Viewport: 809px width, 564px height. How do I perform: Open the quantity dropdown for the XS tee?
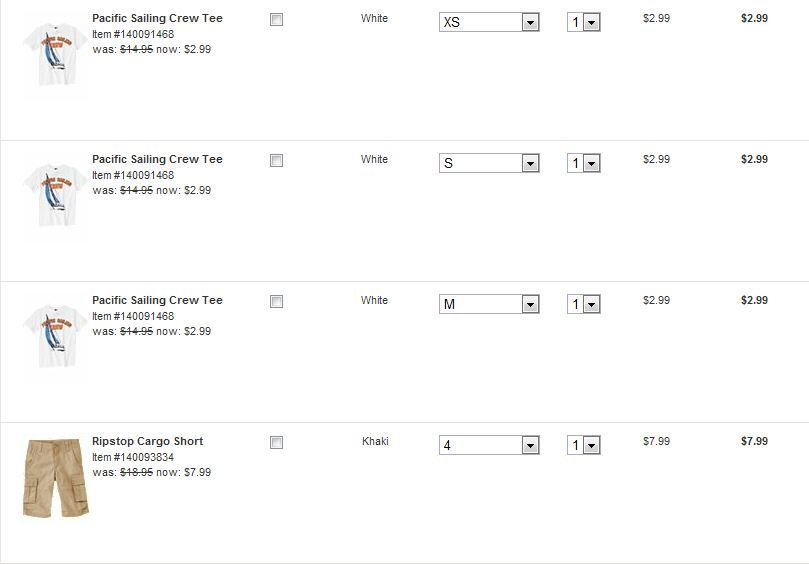(584, 22)
